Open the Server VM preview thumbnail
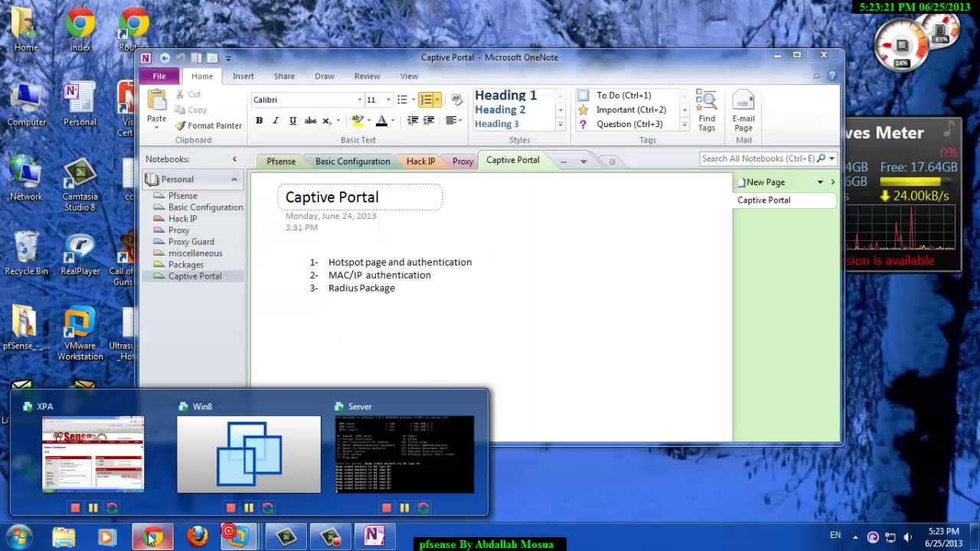Screen dimensions: 980x551 [405, 455]
